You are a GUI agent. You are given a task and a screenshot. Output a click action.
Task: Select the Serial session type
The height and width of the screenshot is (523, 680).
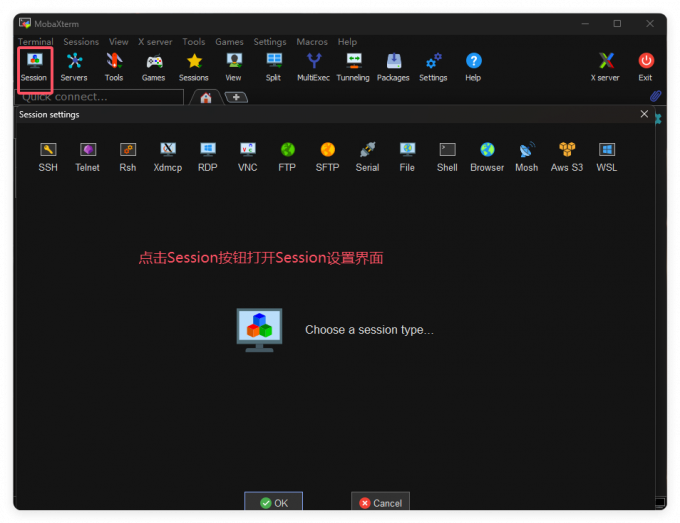click(x=367, y=157)
